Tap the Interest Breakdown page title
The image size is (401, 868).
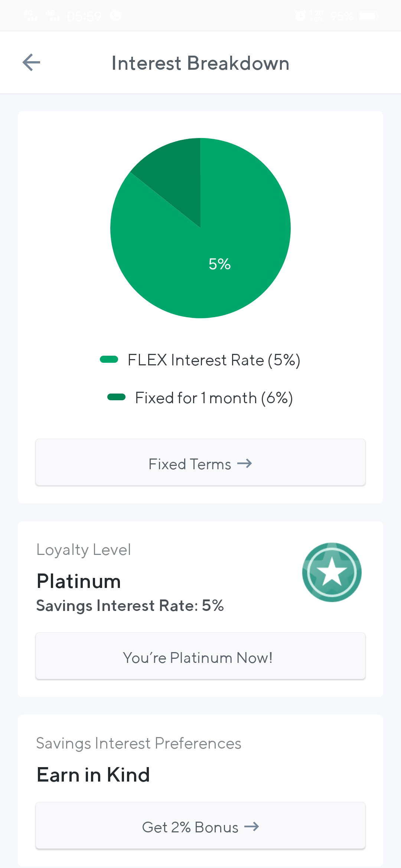[200, 63]
